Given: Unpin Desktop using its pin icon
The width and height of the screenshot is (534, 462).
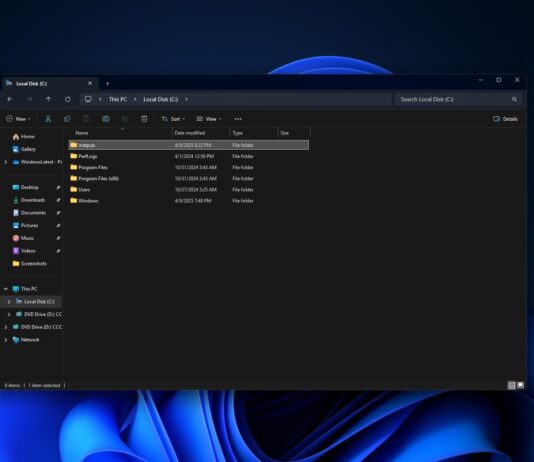Looking at the screenshot, I should click(58, 187).
